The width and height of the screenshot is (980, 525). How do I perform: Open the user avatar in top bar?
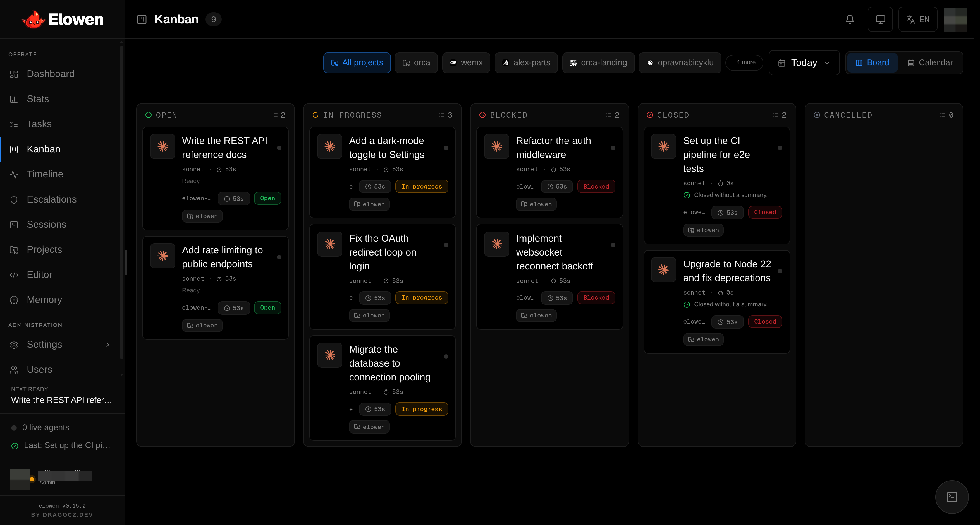coord(955,20)
